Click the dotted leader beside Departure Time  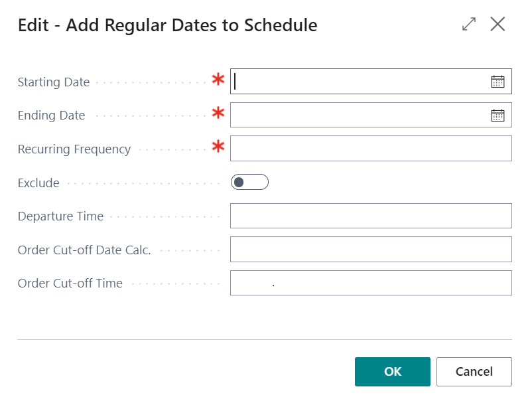166,216
